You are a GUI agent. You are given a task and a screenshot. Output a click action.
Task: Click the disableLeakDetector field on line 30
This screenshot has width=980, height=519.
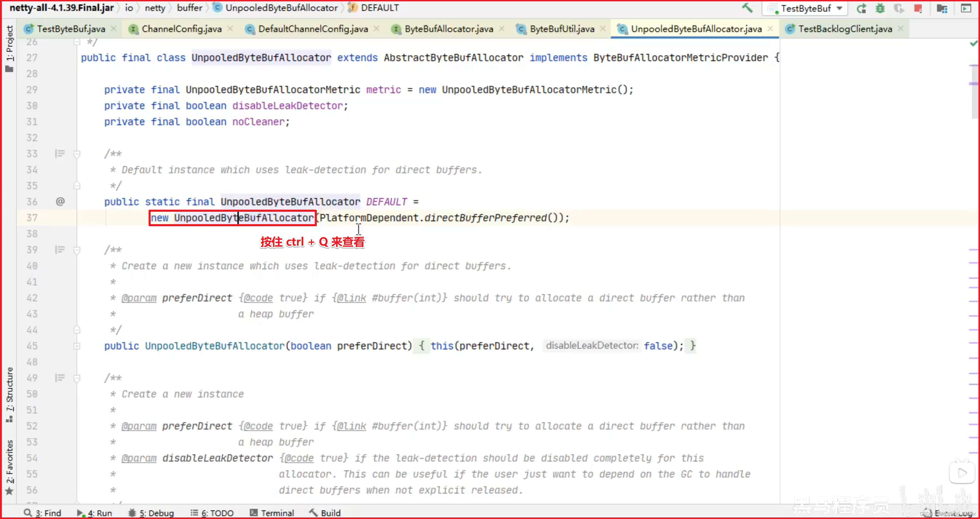(x=288, y=105)
